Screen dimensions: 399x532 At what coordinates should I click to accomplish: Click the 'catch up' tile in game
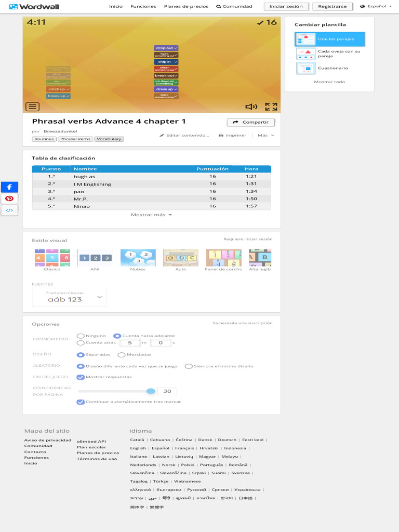pos(58,89)
